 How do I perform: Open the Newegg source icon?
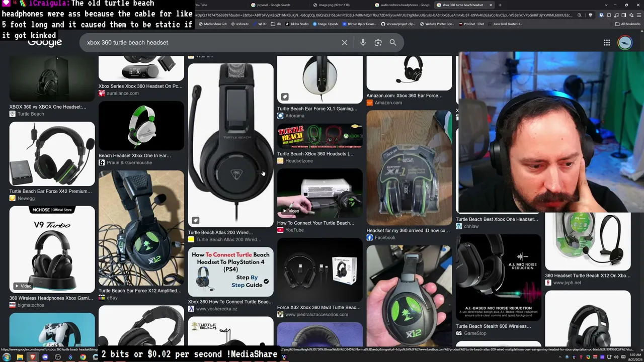pos(13,199)
